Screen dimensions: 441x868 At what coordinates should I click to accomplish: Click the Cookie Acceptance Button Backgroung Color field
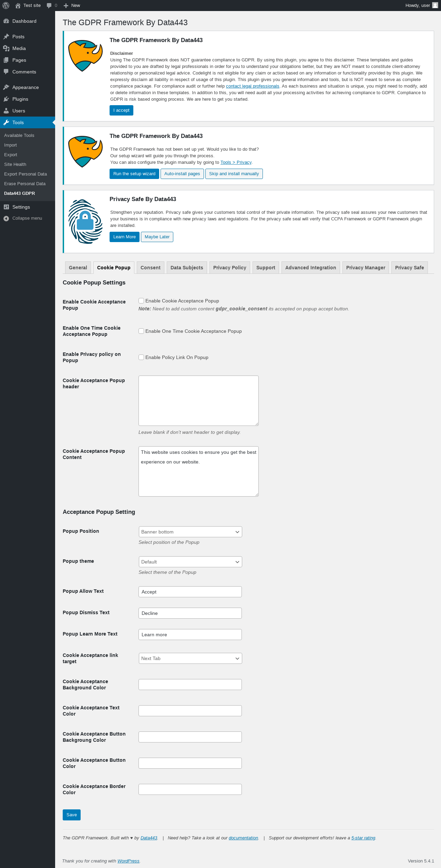(190, 737)
